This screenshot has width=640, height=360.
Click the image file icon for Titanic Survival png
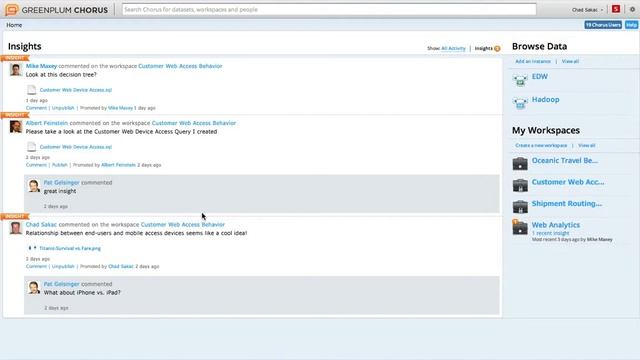[x=32, y=248]
